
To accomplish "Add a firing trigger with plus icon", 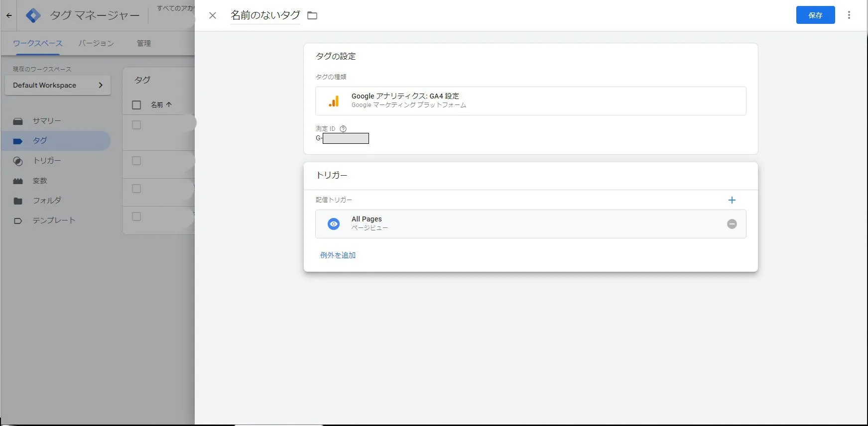I will coord(732,200).
